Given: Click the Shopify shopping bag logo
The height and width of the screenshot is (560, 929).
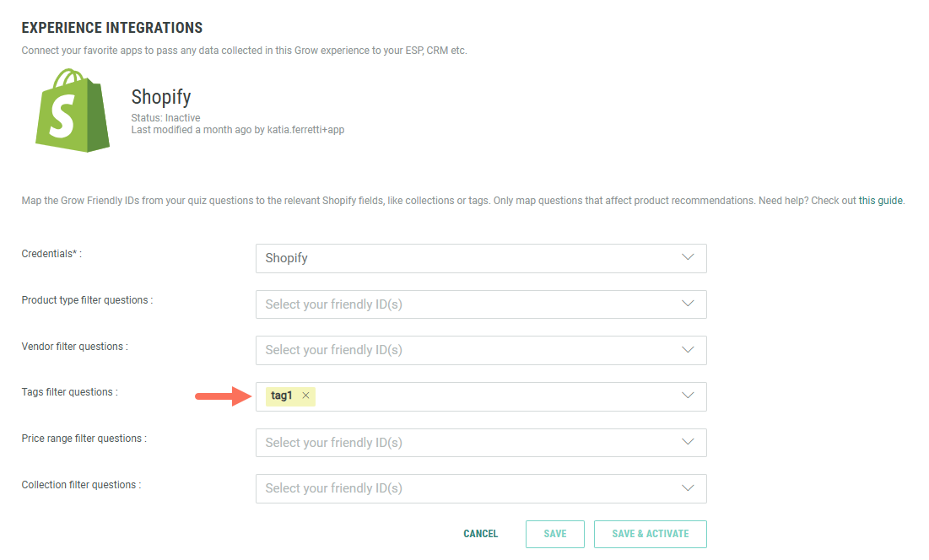Looking at the screenshot, I should point(72,110).
